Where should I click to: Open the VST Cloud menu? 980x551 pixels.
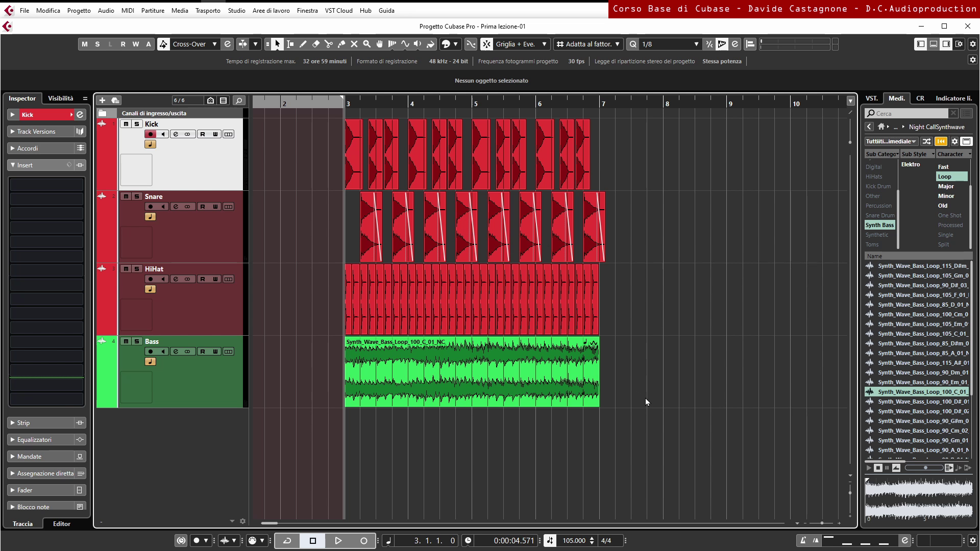[338, 10]
